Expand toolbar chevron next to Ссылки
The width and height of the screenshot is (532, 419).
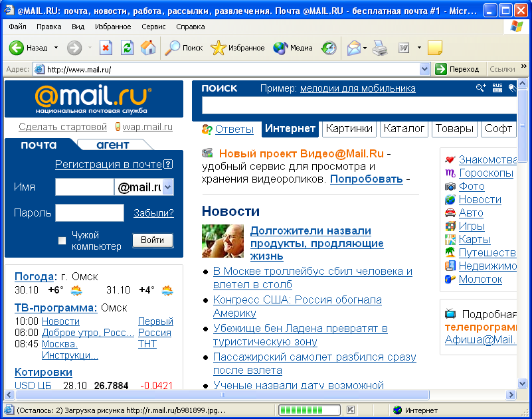pyautogui.click(x=524, y=66)
